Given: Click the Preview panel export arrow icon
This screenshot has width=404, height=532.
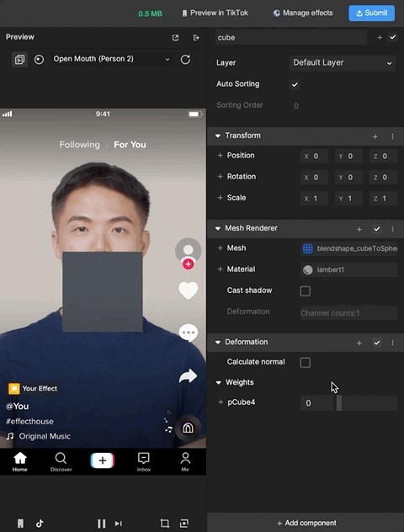Looking at the screenshot, I should pyautogui.click(x=196, y=38).
